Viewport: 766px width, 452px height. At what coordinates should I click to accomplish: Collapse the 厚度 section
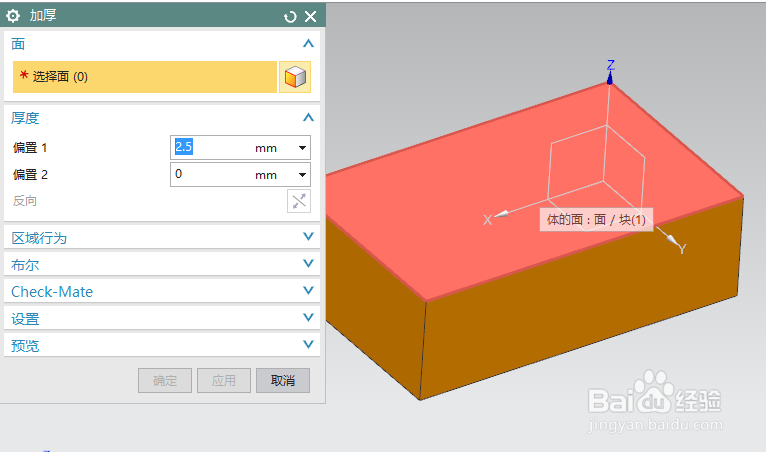pos(308,117)
